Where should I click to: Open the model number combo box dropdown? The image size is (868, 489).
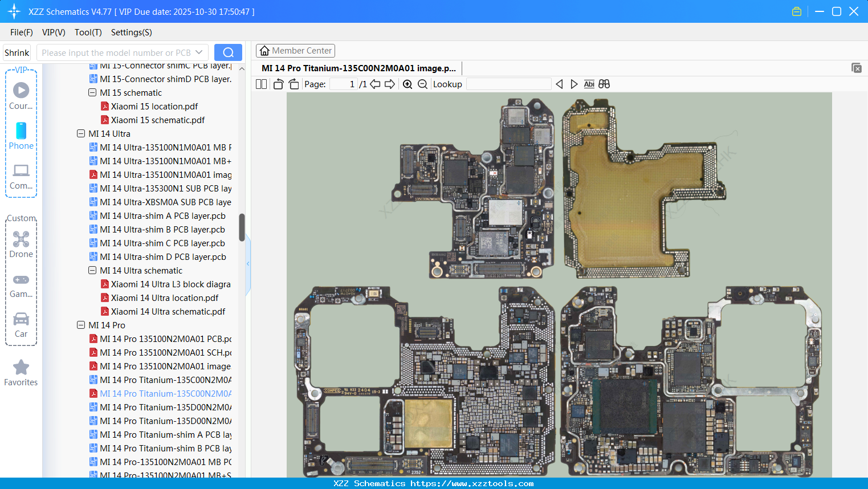pyautogui.click(x=199, y=52)
